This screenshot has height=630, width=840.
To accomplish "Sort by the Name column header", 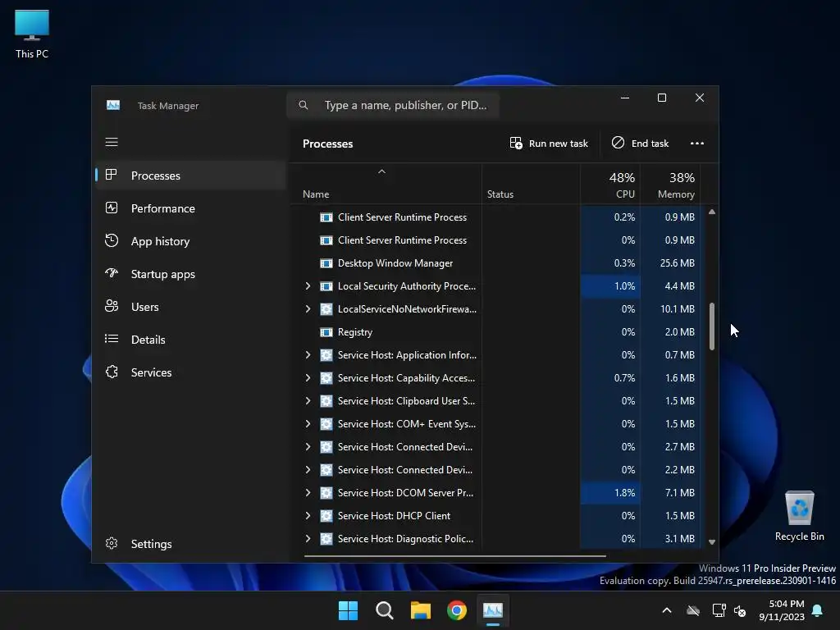I will [386, 185].
